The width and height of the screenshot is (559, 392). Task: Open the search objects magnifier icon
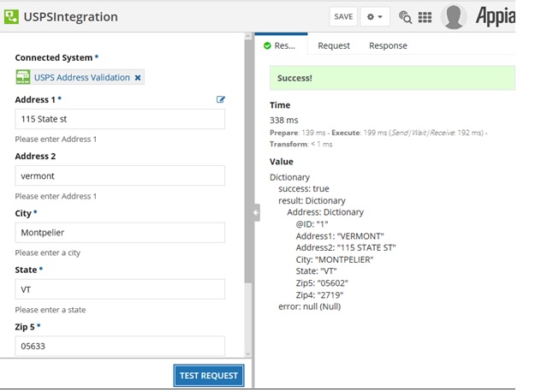406,17
